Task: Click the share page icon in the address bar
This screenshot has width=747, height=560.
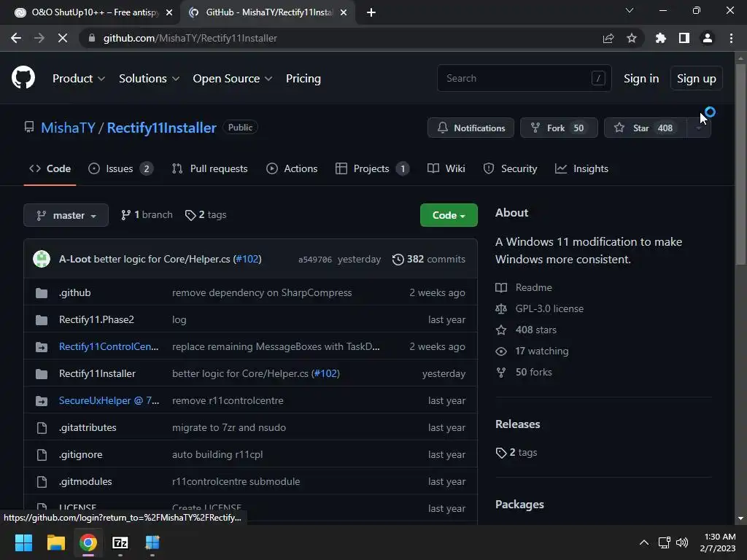Action: coord(608,38)
